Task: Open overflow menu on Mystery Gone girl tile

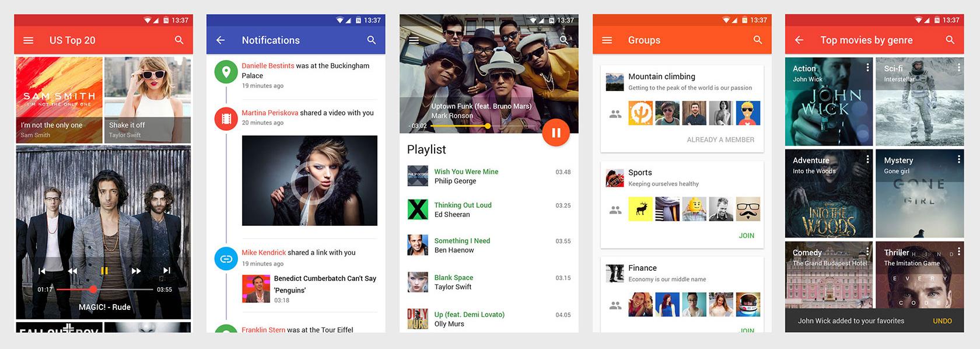Action: [x=958, y=159]
